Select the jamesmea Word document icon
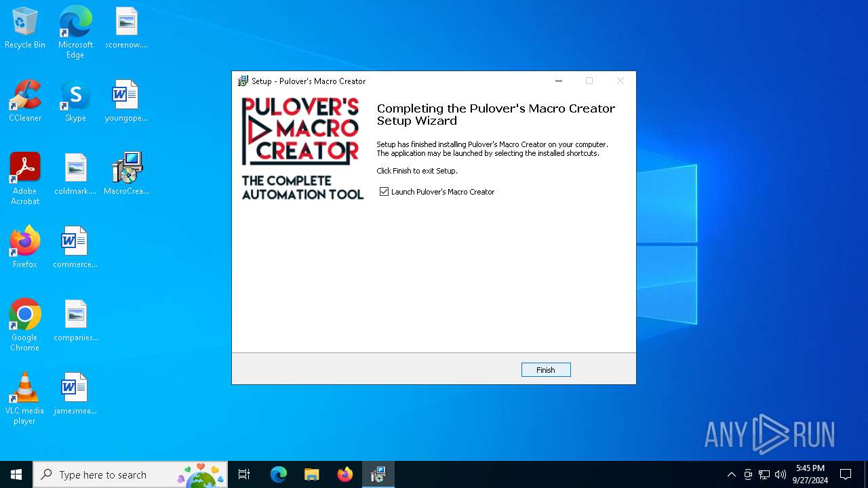868x488 pixels. pos(75,394)
